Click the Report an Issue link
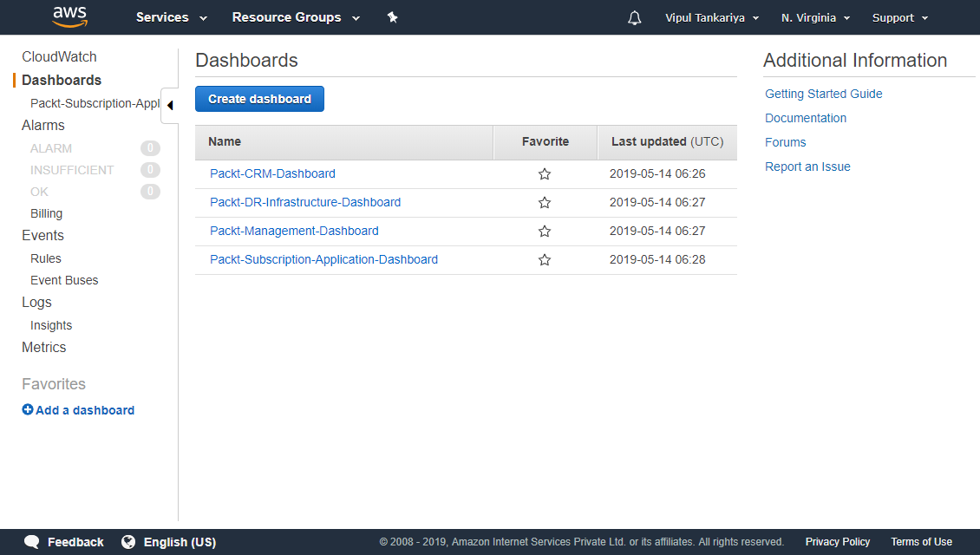 807,166
